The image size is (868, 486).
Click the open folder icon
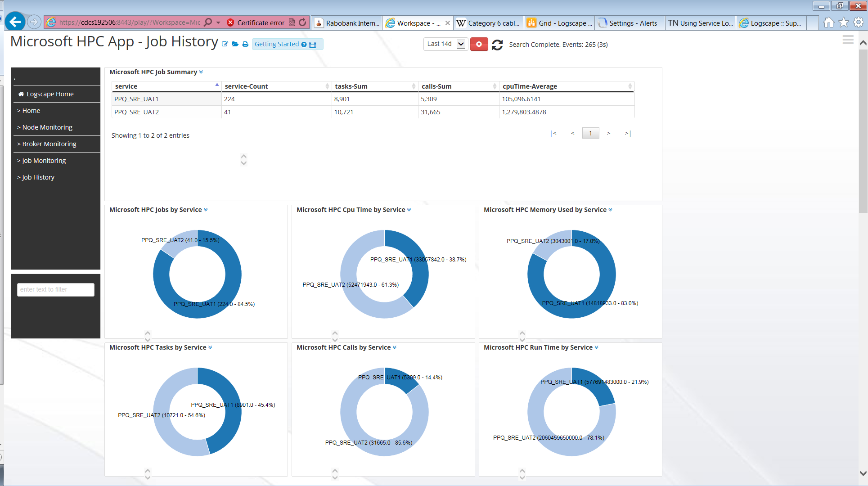coord(235,44)
